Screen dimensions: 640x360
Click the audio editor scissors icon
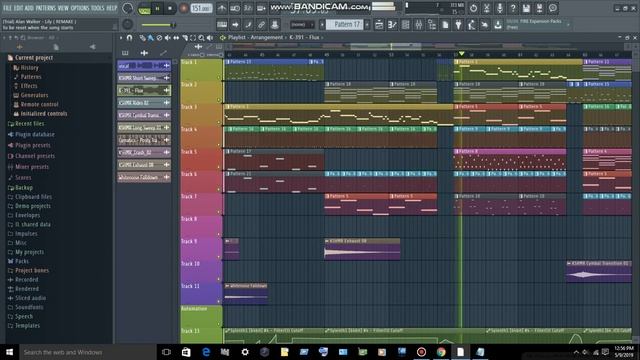[487, 8]
